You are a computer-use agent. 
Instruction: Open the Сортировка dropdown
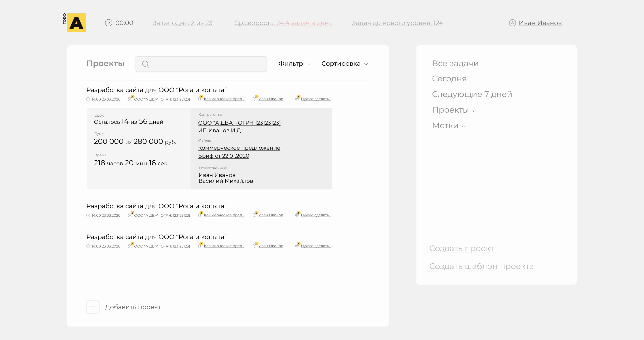344,64
